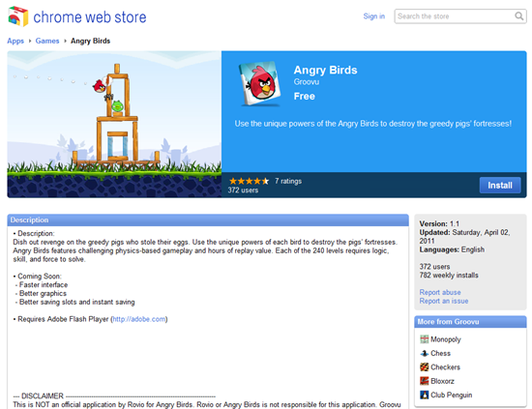
Task: Click the 7 ratings text
Action: click(288, 181)
